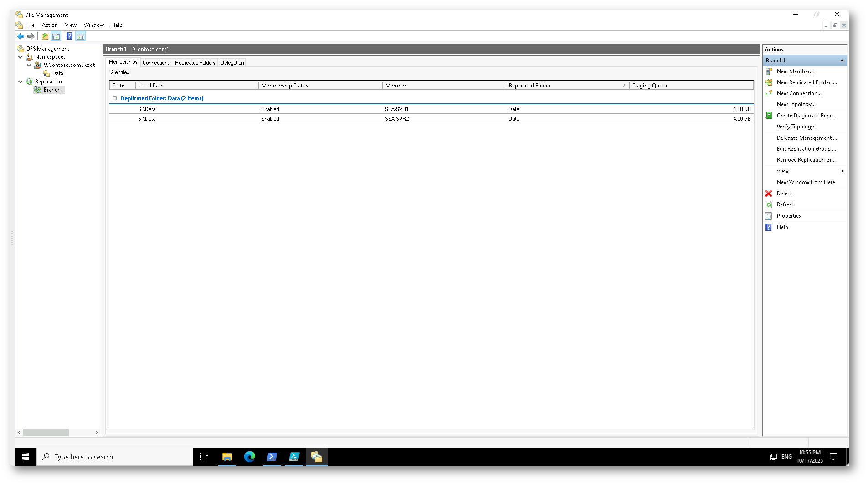Click the Forward arrow toolbar icon
This screenshot has height=485, width=868.
point(31,36)
